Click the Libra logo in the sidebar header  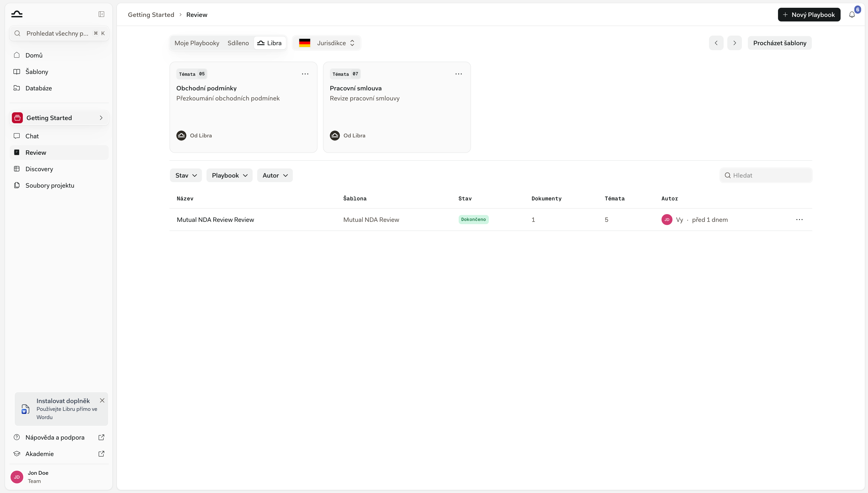click(17, 14)
